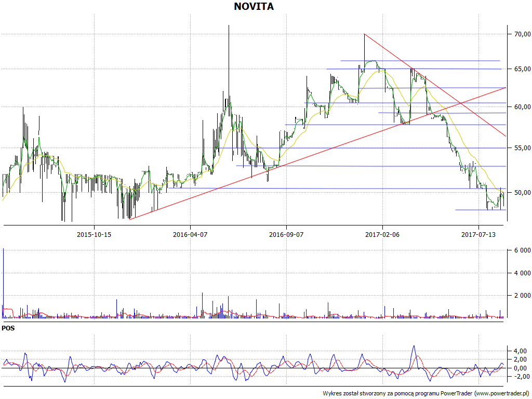Click the 6 000 volume axis label

pos(521,250)
